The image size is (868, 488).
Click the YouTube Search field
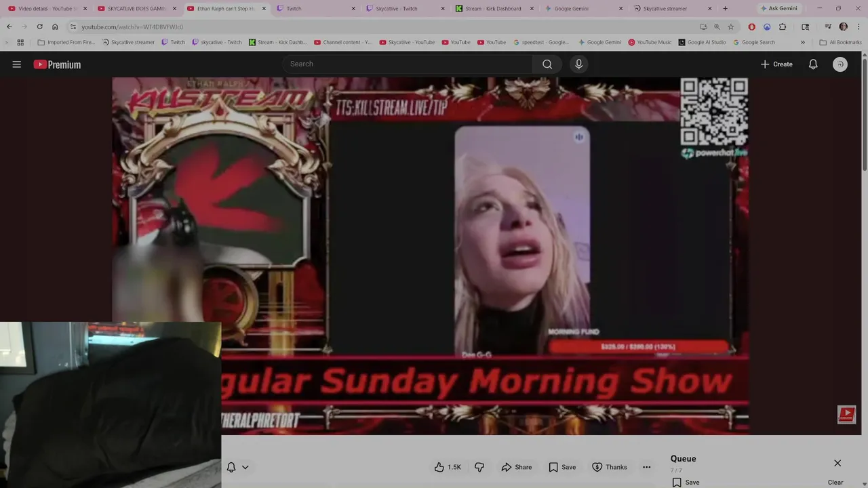pos(408,64)
